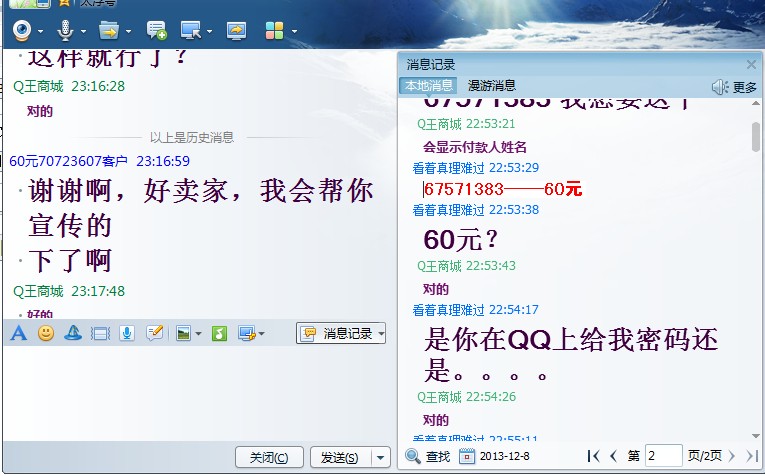Click the screen sharing presentation icon
The image size is (765, 476).
pos(236,31)
